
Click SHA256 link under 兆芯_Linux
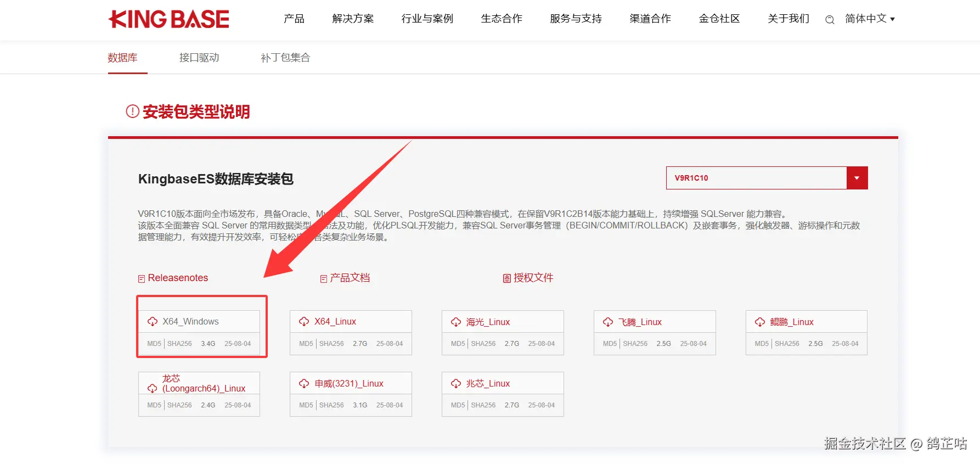[x=483, y=405]
